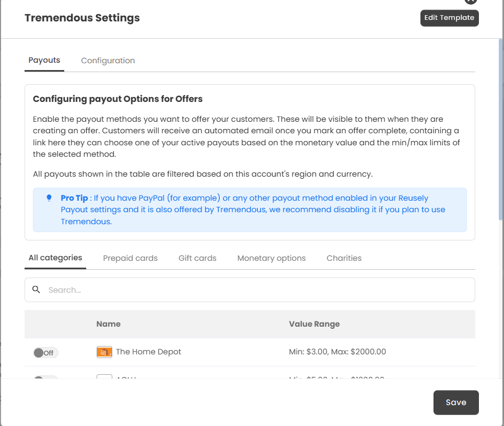
Task: Switch to the Configuration tab
Action: tap(108, 61)
